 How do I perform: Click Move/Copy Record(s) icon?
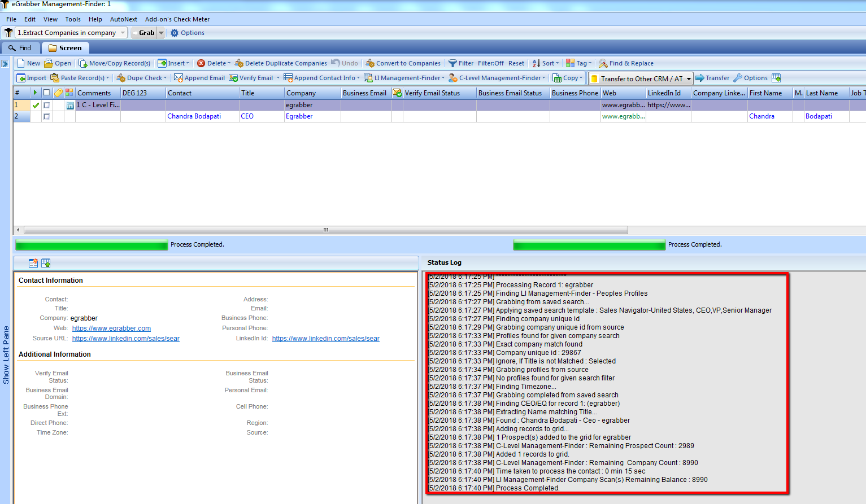tap(82, 63)
